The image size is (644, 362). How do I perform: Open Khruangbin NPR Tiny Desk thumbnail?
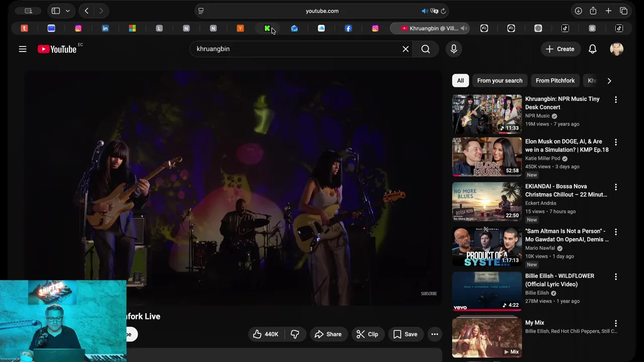487,114
